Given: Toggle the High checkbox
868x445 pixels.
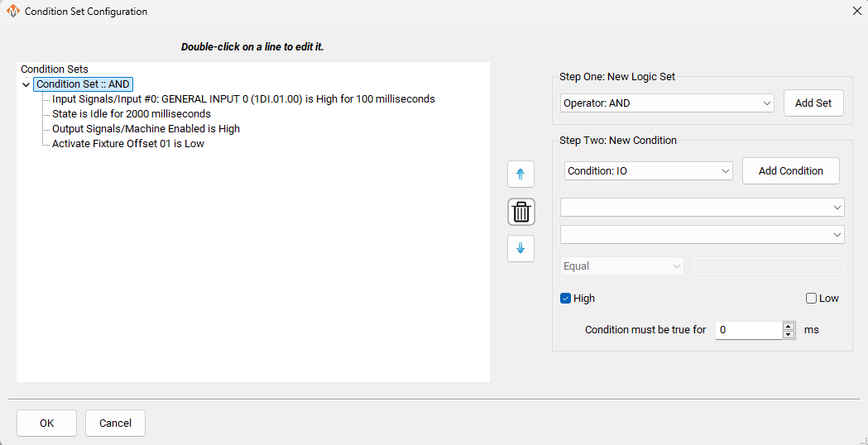Looking at the screenshot, I should [566, 299].
